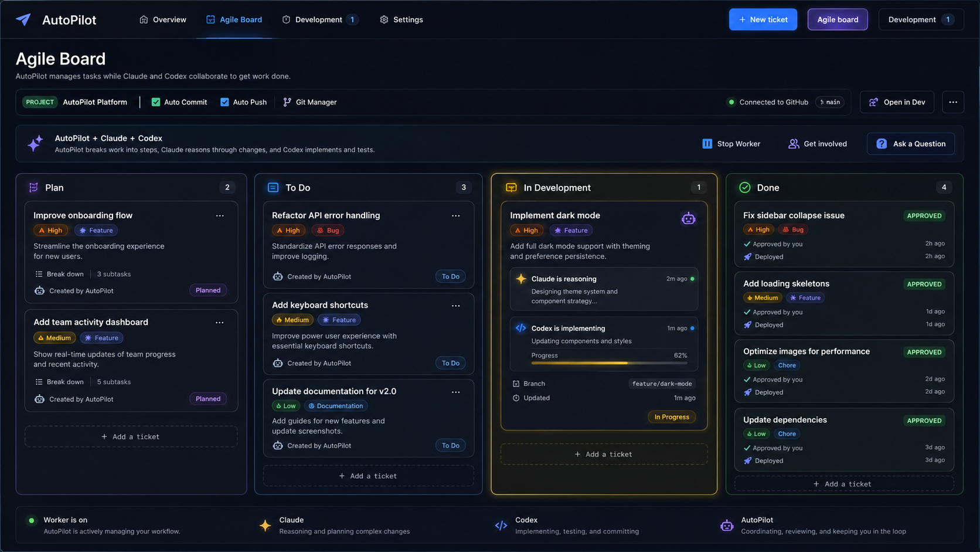Viewport: 980px width, 552px height.
Task: Click the Claude star icon in footer
Action: 266,526
